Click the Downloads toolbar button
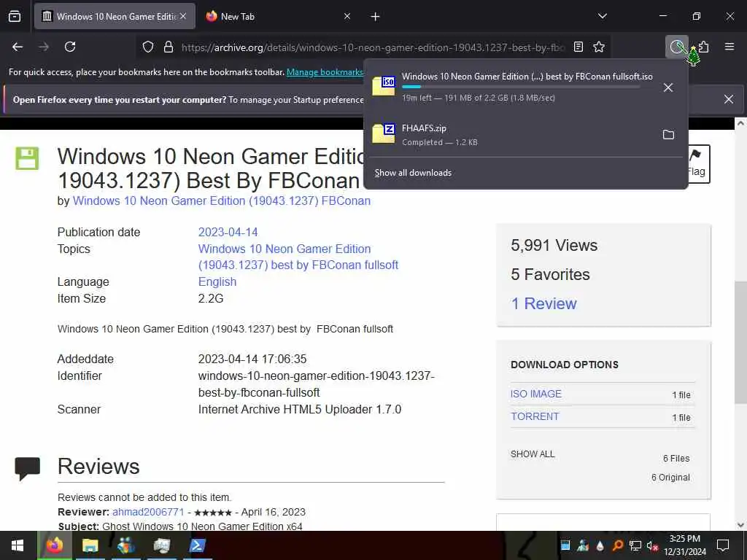Screen dimensions: 747x560 676,47
